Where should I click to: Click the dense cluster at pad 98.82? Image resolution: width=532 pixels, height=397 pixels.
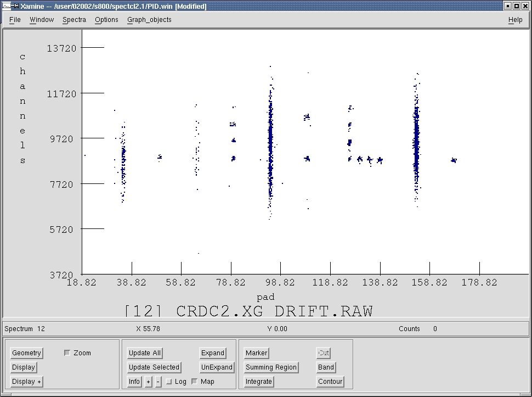point(270,143)
